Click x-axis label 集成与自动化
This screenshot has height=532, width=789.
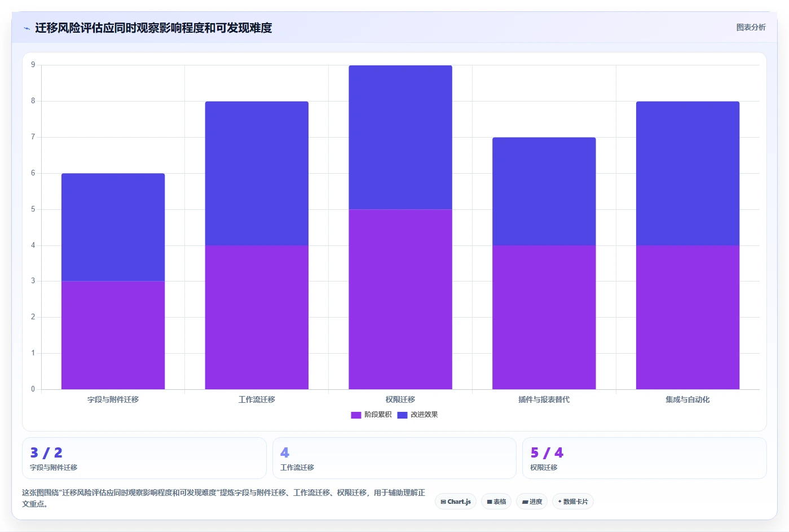pyautogui.click(x=687, y=399)
